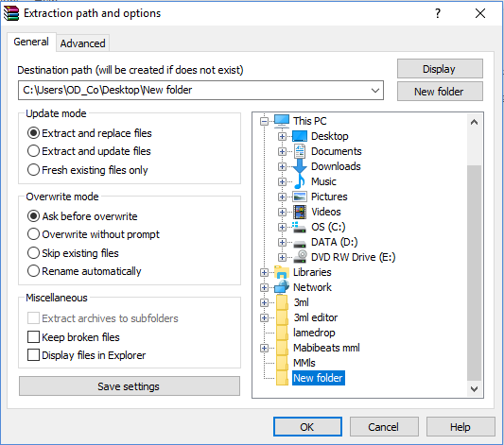Select the Videos tree item label

[x=325, y=212]
